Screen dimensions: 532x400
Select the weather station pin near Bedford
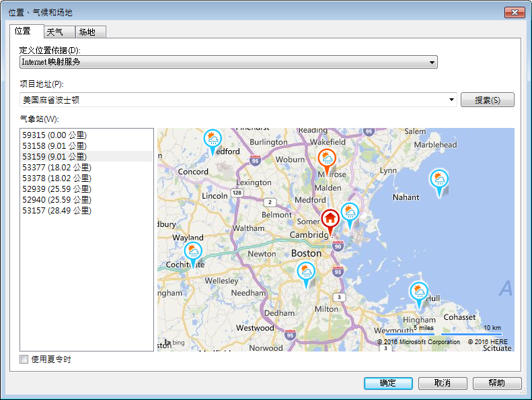coord(213,141)
